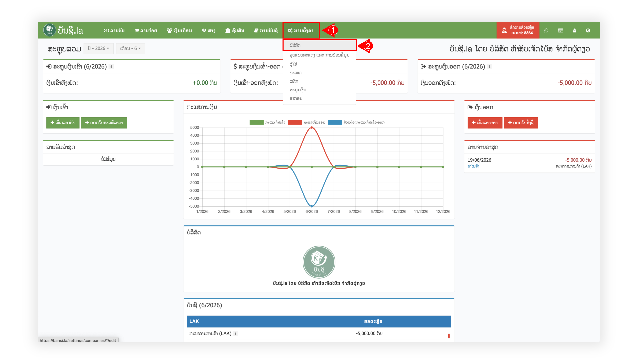The height and width of the screenshot is (364, 638).
Task: Toggle the green ກະແສເງິນເຂົ້າ chart legend
Action: (x=267, y=122)
